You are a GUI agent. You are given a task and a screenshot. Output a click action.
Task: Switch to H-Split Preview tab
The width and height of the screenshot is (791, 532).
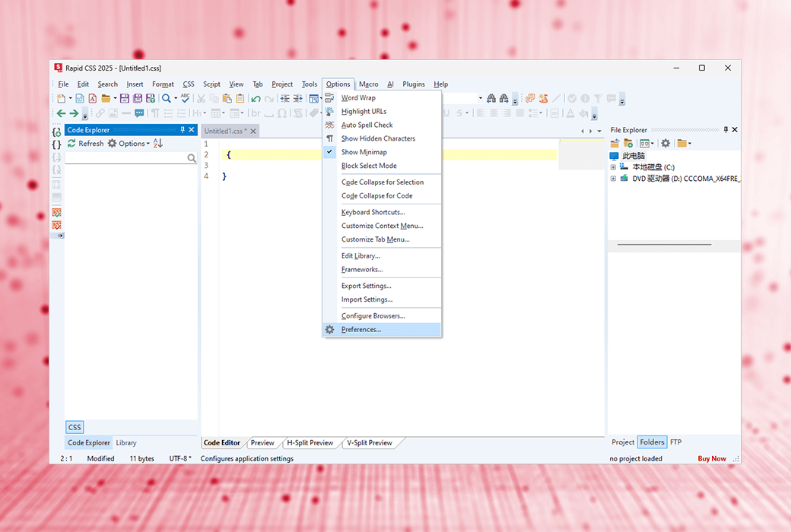tap(310, 443)
